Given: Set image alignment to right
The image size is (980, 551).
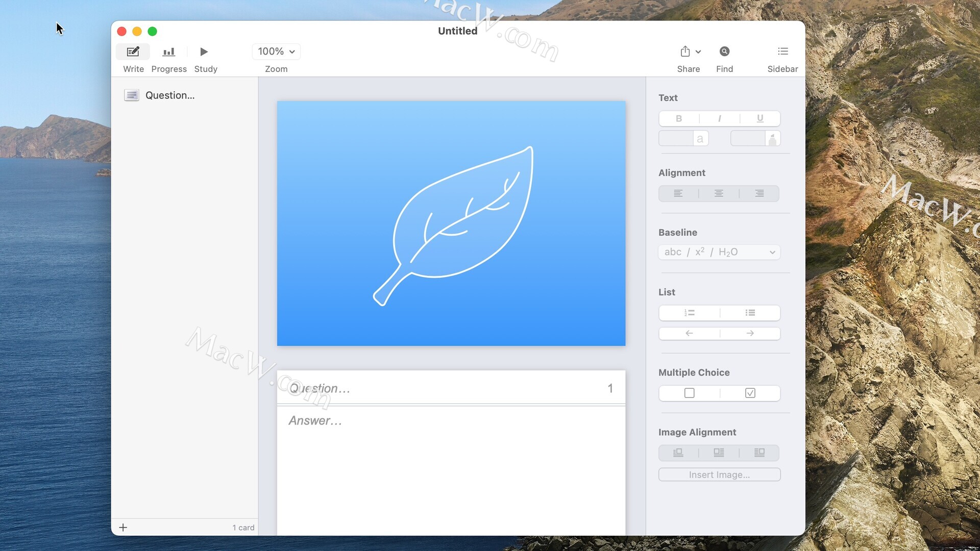Looking at the screenshot, I should pyautogui.click(x=759, y=453).
